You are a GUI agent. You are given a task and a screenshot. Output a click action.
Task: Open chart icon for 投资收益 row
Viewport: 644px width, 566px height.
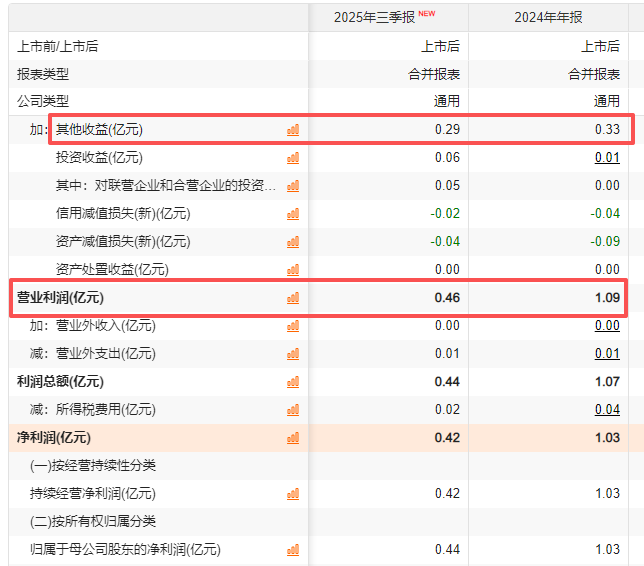coord(293,158)
